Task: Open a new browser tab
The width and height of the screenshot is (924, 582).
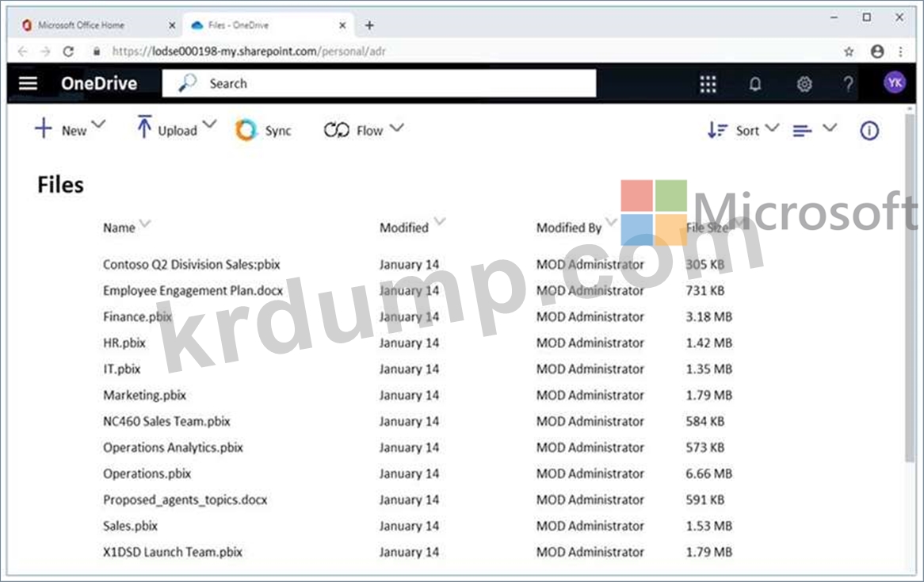Action: coord(369,25)
